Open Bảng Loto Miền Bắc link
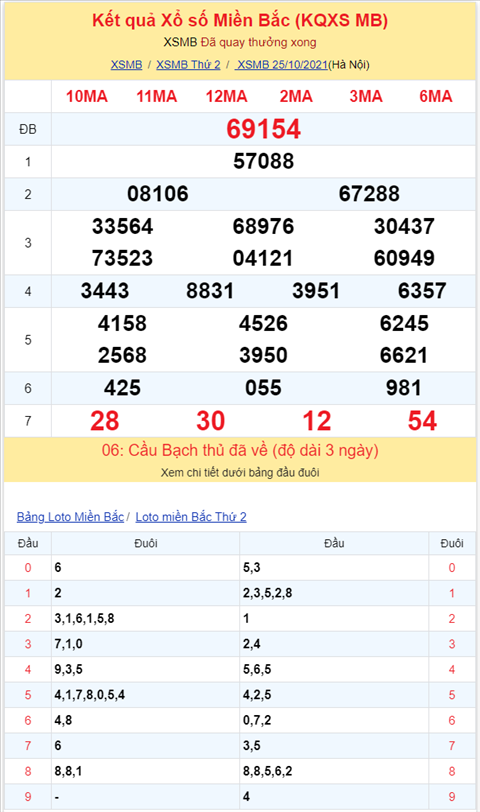The height and width of the screenshot is (812, 480). click(70, 517)
